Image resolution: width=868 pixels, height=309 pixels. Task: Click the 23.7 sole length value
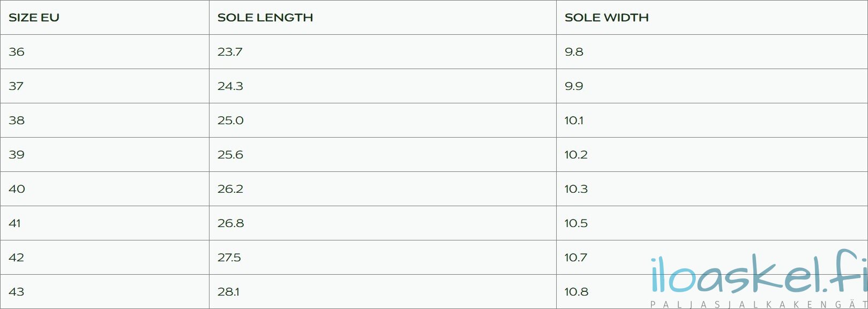(230, 52)
